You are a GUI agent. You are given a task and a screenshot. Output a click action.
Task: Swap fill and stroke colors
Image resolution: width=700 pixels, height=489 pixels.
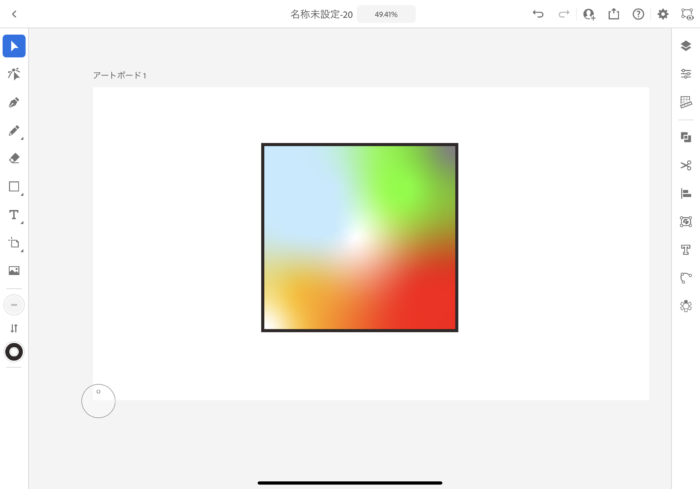(x=14, y=329)
